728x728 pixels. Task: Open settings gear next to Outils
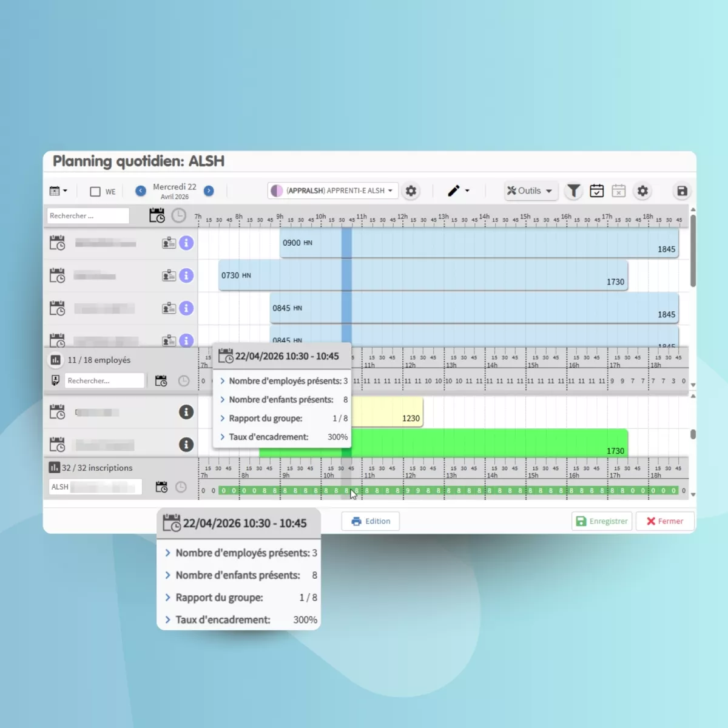click(642, 191)
